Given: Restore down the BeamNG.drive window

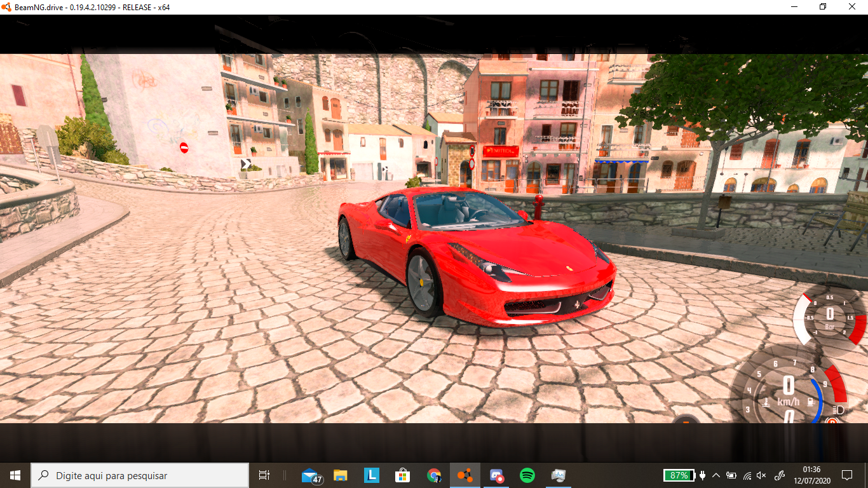Looking at the screenshot, I should (x=824, y=7).
